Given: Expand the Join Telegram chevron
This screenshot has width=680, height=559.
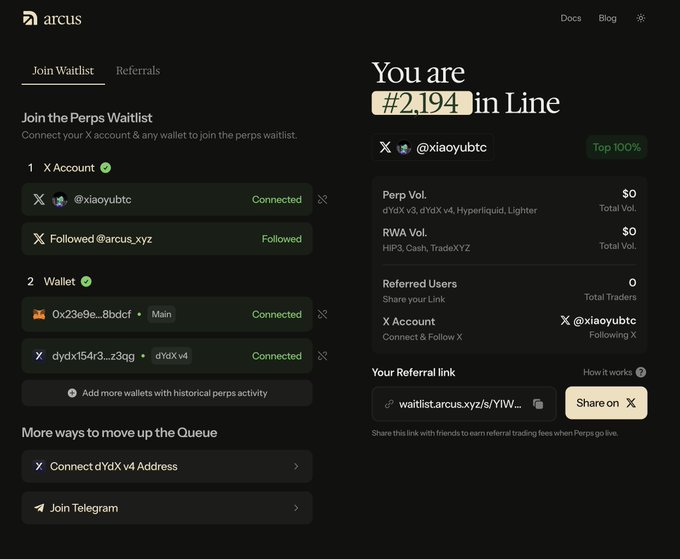Looking at the screenshot, I should point(296,508).
